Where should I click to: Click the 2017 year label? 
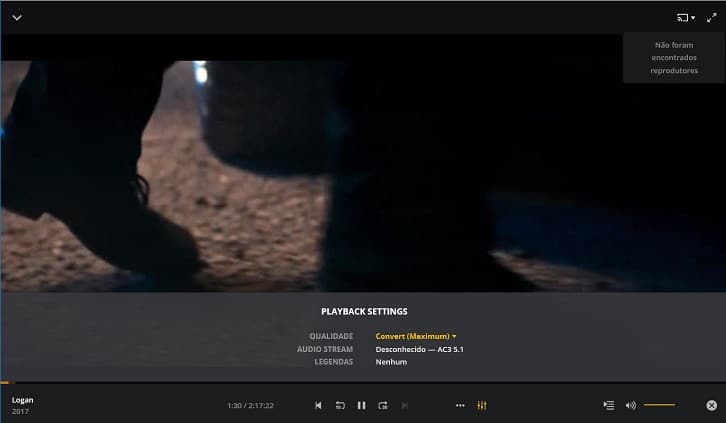[x=20, y=411]
